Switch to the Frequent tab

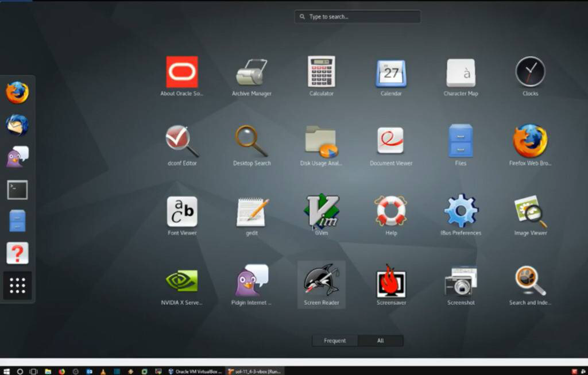pos(335,341)
